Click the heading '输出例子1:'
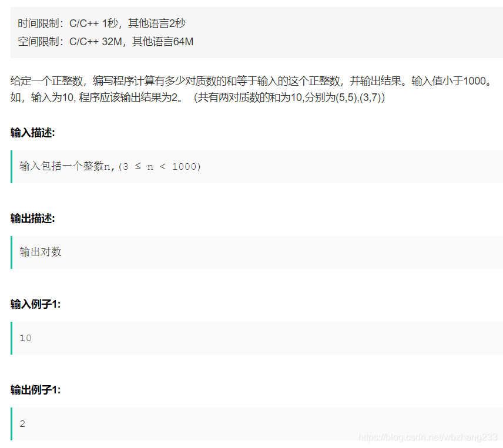The height and width of the screenshot is (448, 503). (35, 390)
